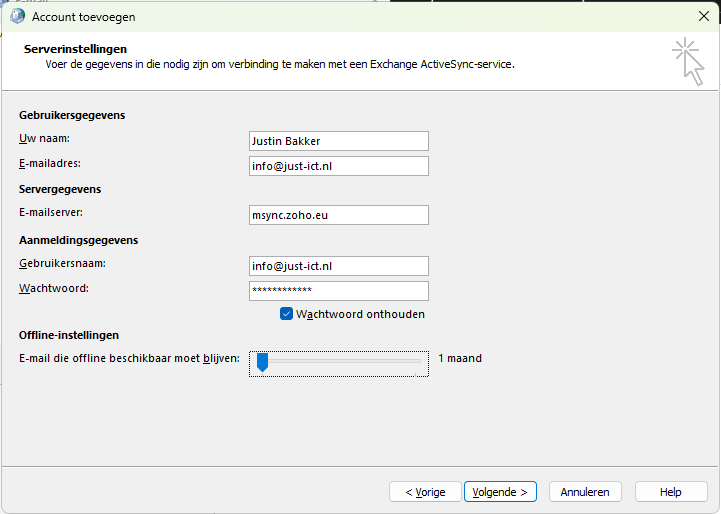The image size is (721, 514).
Task: Focus the Gebruikersnaam input field
Action: [x=338, y=266]
